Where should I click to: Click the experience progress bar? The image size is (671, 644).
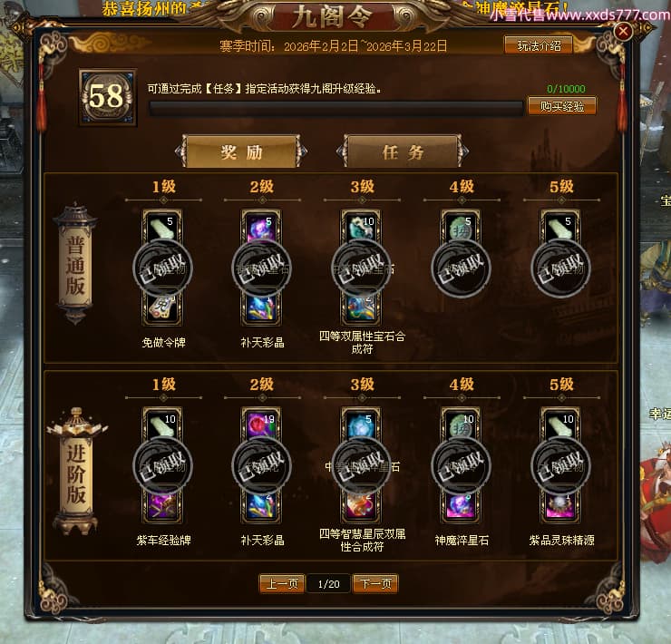click(335, 109)
